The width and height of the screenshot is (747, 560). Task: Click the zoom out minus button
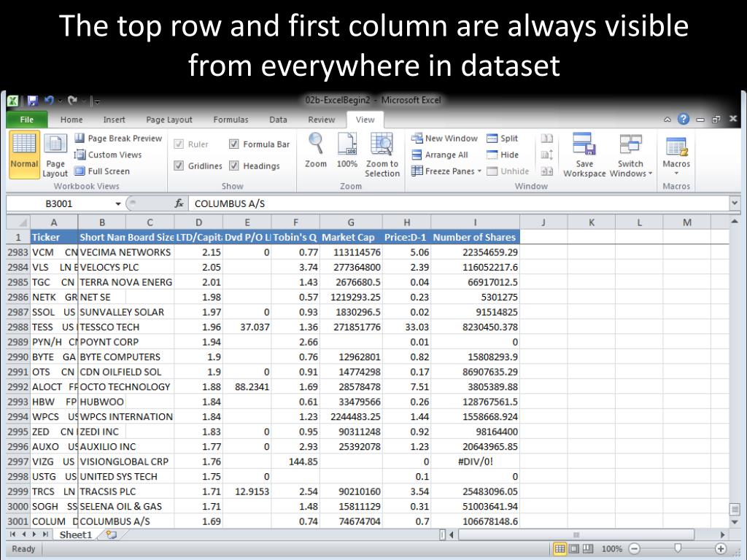coord(635,548)
